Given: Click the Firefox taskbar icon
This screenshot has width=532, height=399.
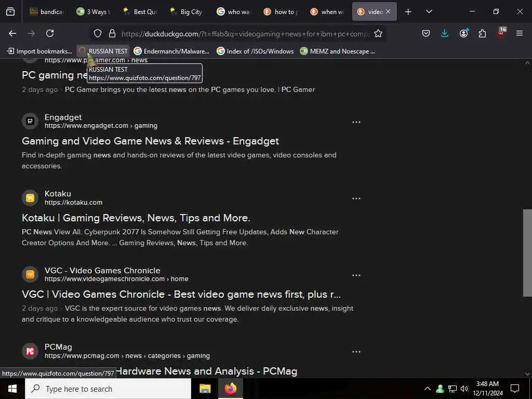Looking at the screenshot, I should point(230,389).
